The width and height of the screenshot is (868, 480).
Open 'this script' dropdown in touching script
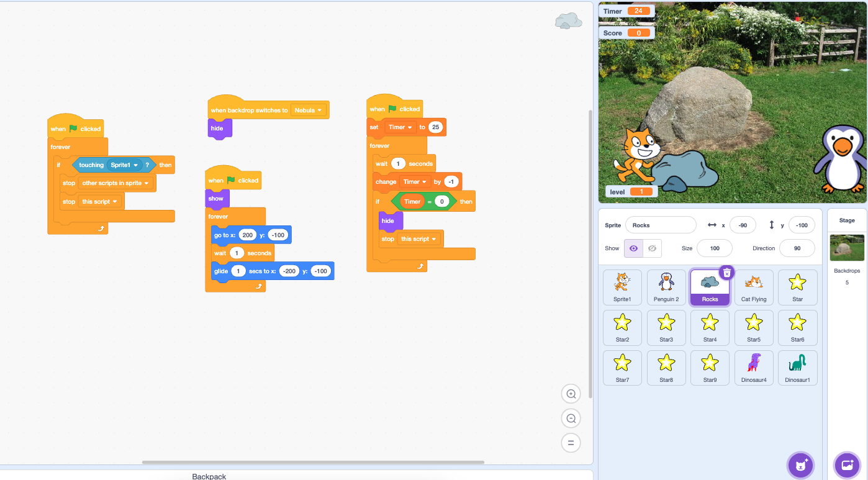[x=99, y=201]
